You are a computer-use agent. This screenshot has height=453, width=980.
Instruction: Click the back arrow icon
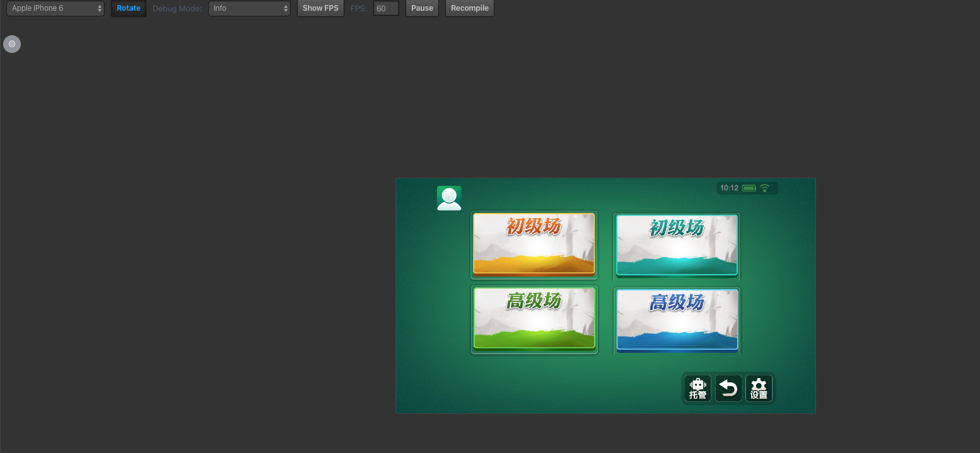[x=728, y=389]
